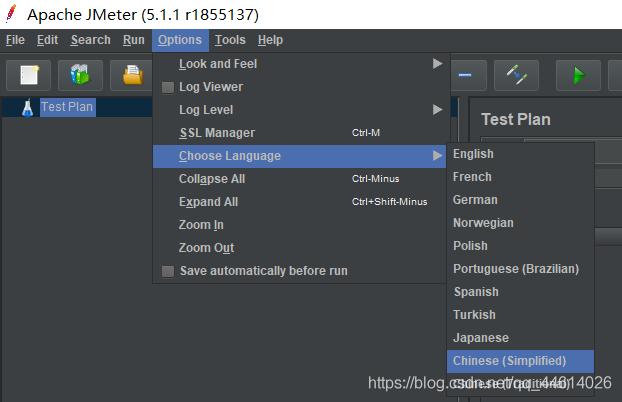Click the Open file folder icon

click(132, 75)
